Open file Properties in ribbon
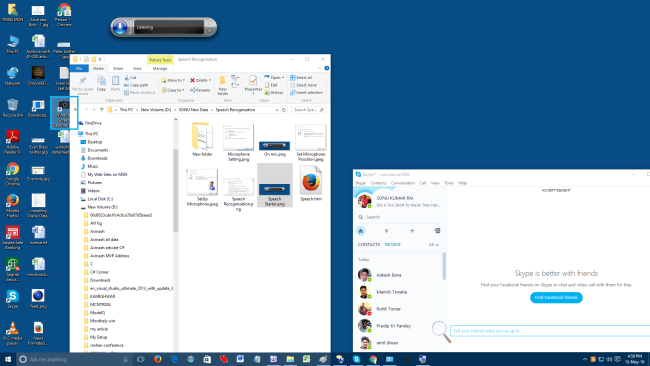 [x=253, y=85]
